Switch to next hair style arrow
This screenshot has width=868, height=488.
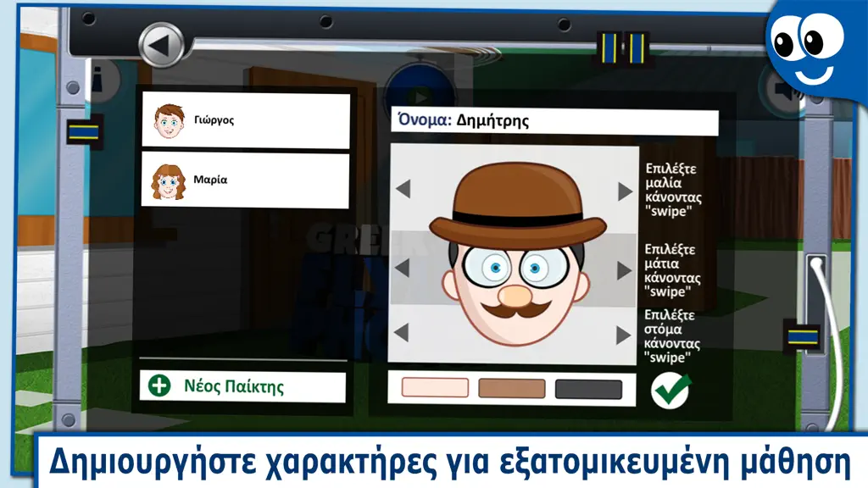(x=625, y=191)
